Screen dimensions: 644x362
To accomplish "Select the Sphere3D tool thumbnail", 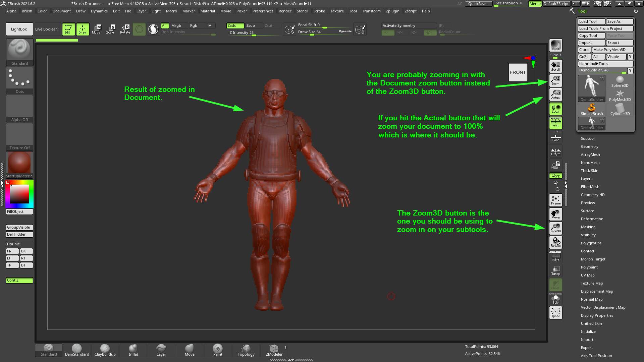I will [620, 81].
